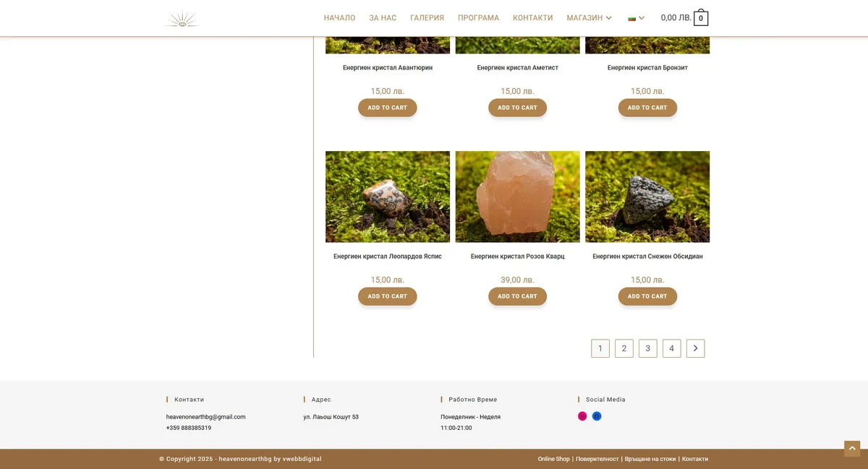Select the ЗА НАС navigation item
This screenshot has height=469, width=868.
pos(383,18)
